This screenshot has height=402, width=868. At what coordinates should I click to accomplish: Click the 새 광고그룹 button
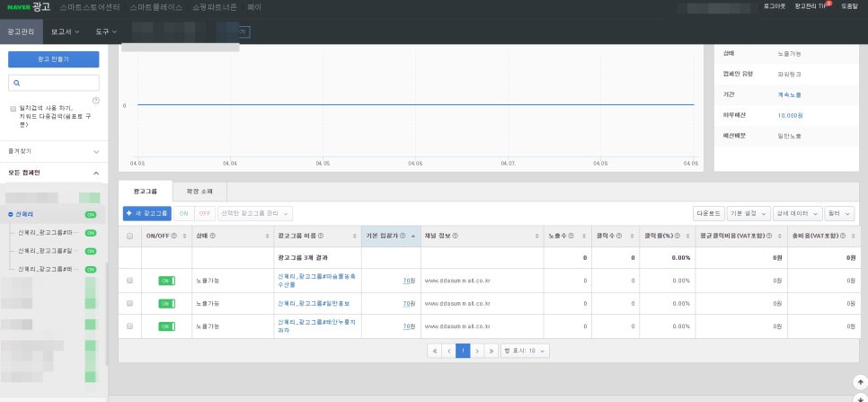(x=147, y=213)
